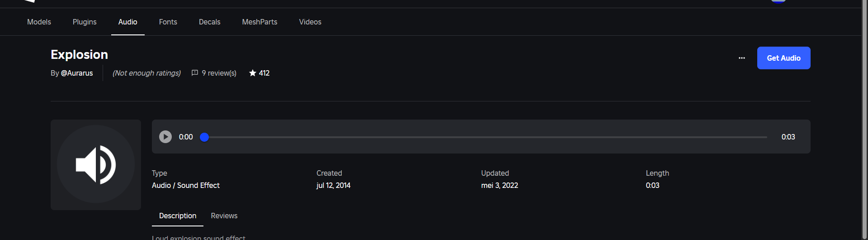868x240 pixels.
Task: Click the large speaker thumbnail image
Action: coord(96,165)
